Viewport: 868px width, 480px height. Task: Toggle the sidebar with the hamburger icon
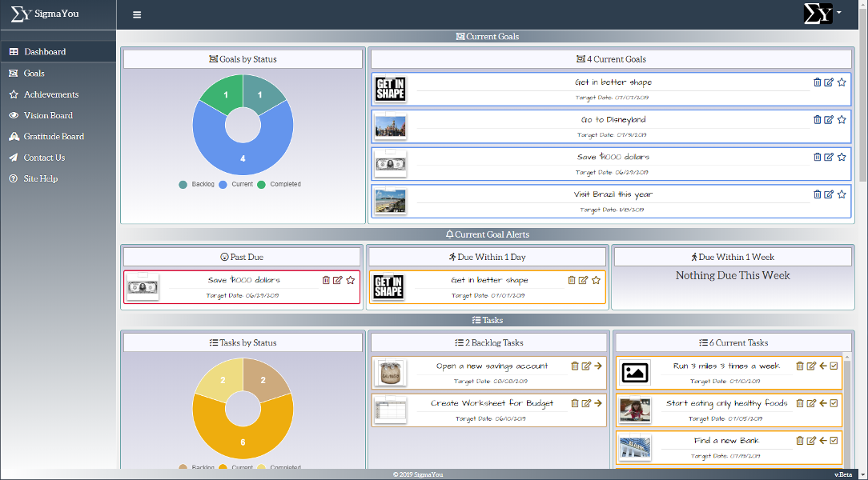137,15
